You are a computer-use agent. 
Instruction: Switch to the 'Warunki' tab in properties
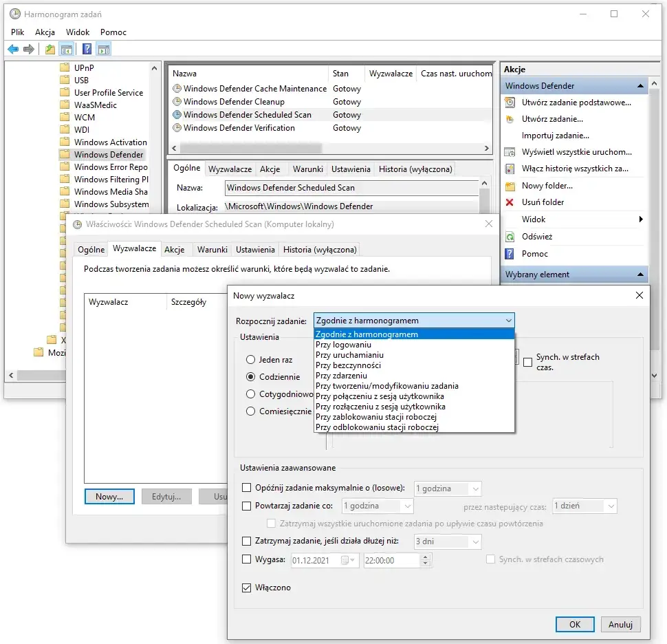(x=211, y=250)
